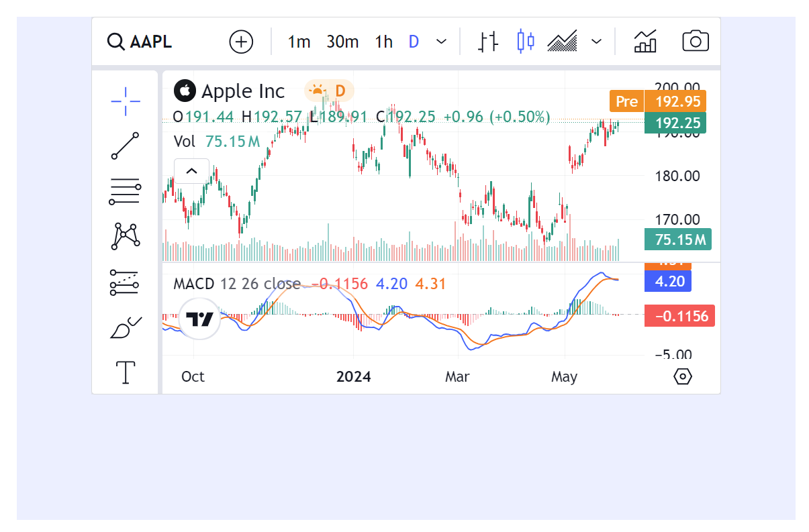Click the +0.96 (+0.50%) change value
Image resolution: width=809 pixels, height=532 pixels.
[497, 117]
